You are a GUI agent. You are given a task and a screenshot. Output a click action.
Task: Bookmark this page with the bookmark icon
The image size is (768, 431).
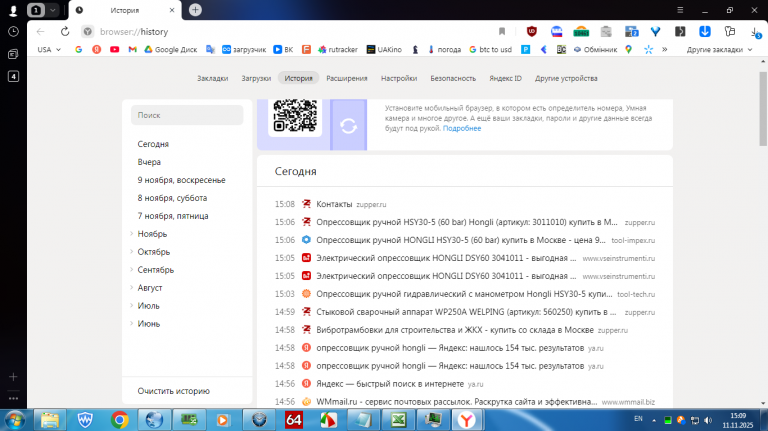[502, 31]
